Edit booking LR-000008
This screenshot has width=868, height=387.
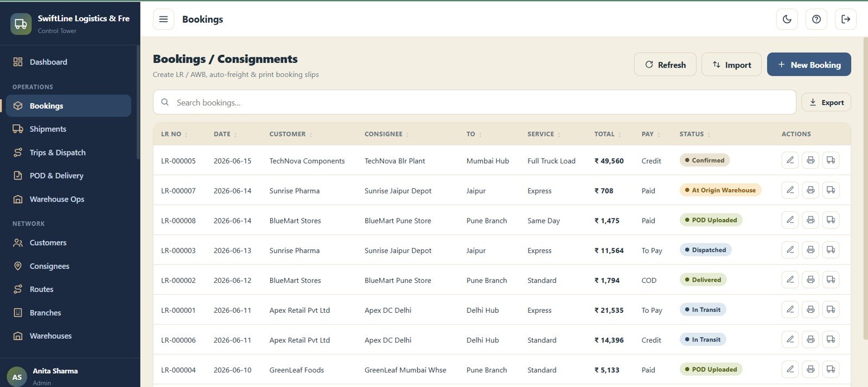790,220
